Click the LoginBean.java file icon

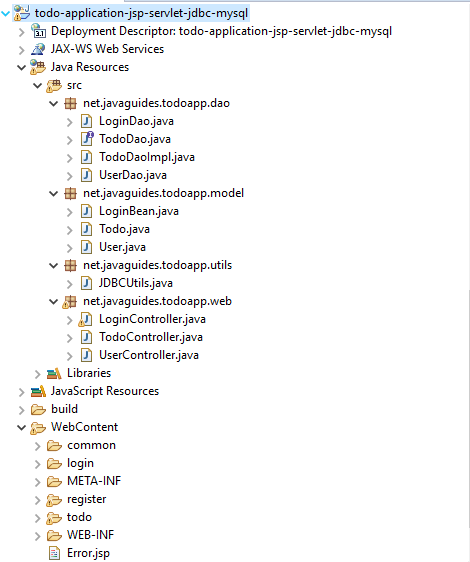(86, 211)
